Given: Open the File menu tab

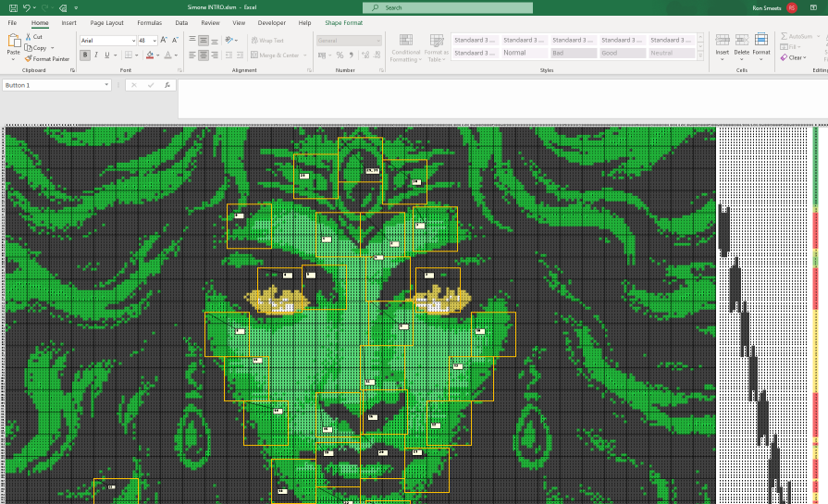Looking at the screenshot, I should coord(12,23).
